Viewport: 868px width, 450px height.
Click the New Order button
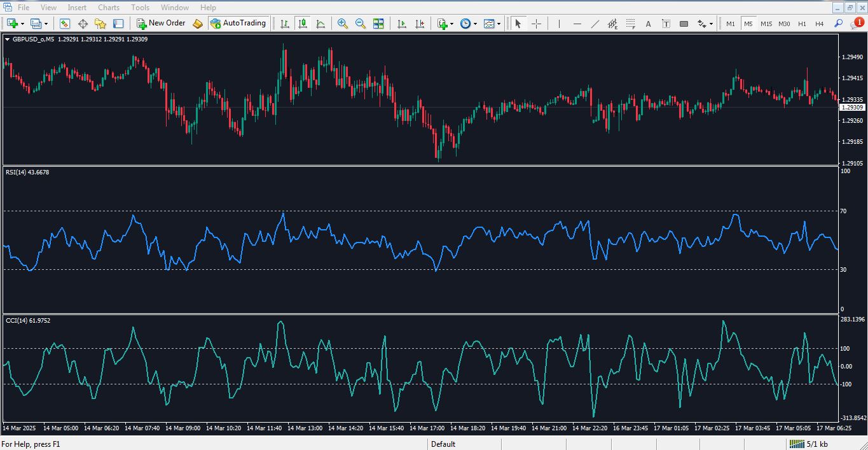coord(161,23)
